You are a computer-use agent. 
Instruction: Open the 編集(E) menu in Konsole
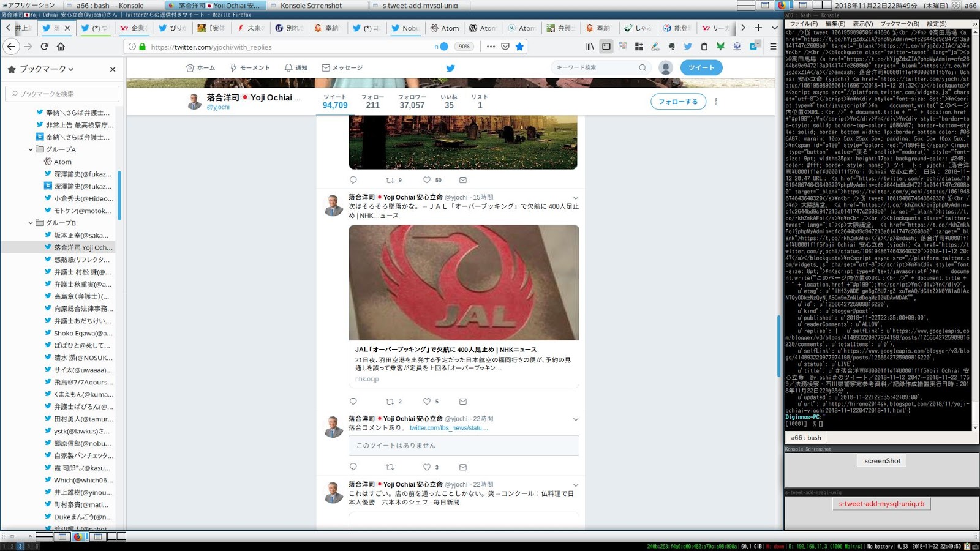point(835,24)
